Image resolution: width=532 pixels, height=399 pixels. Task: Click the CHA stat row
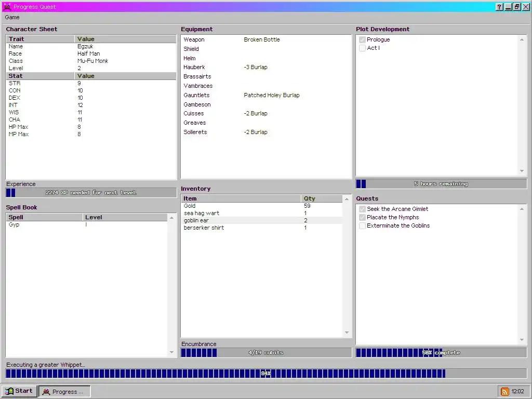[x=91, y=119]
